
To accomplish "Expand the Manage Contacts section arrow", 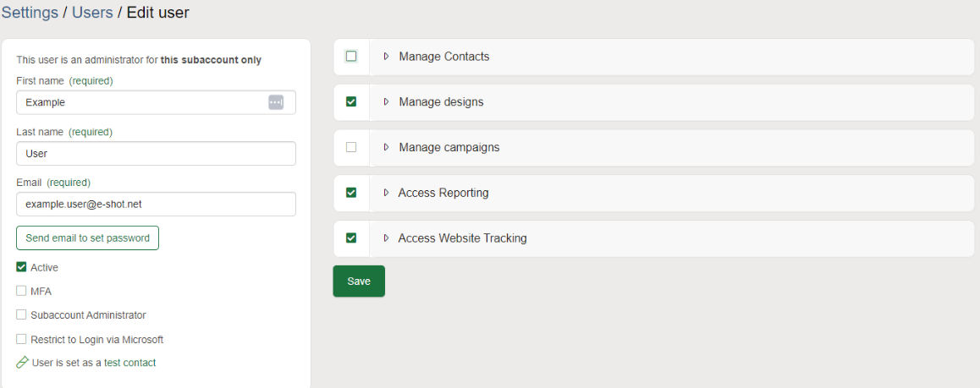I will coord(386,57).
